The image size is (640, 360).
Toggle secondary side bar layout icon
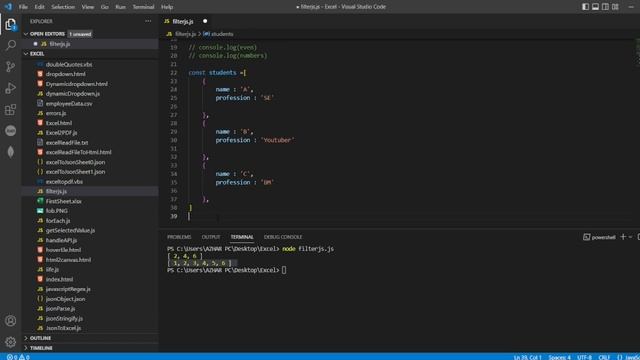coord(605,7)
